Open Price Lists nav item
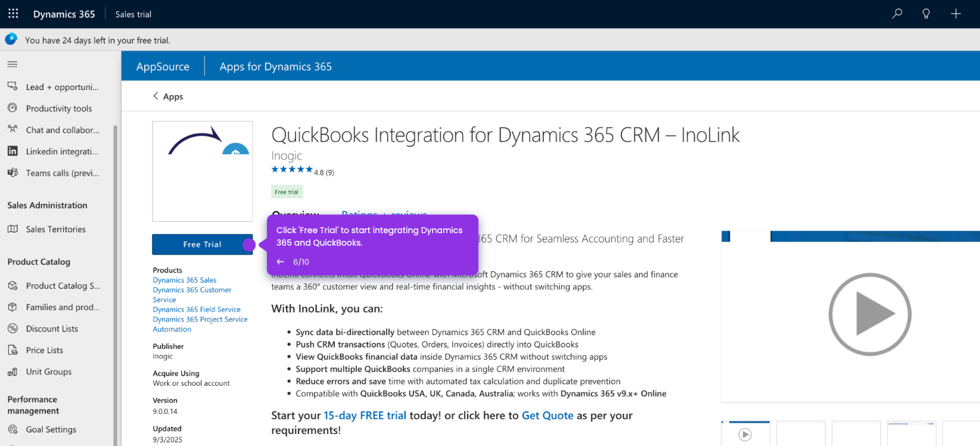Viewport: 980px width, 446px height. point(58,350)
